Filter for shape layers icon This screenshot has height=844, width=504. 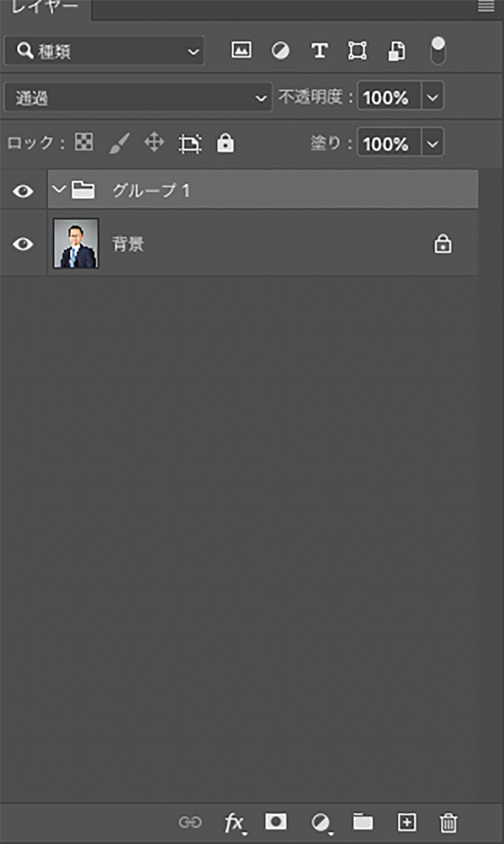[357, 51]
